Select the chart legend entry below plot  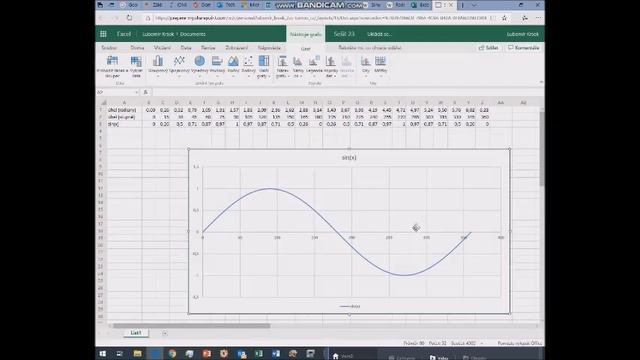pos(350,306)
